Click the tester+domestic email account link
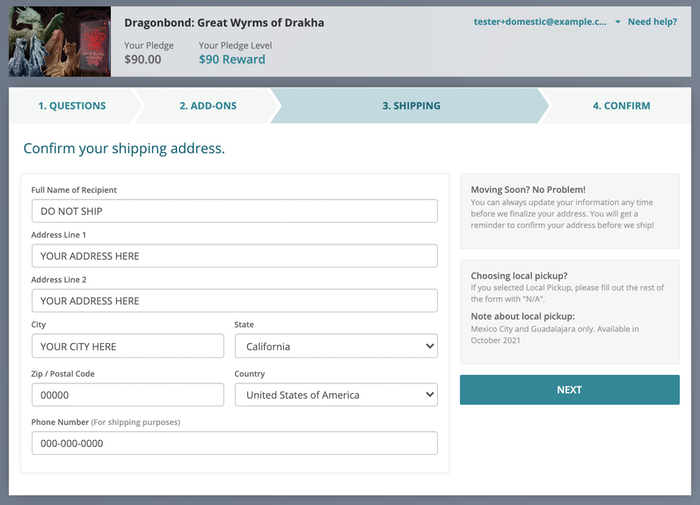Screen dimensions: 700x505 tap(540, 22)
